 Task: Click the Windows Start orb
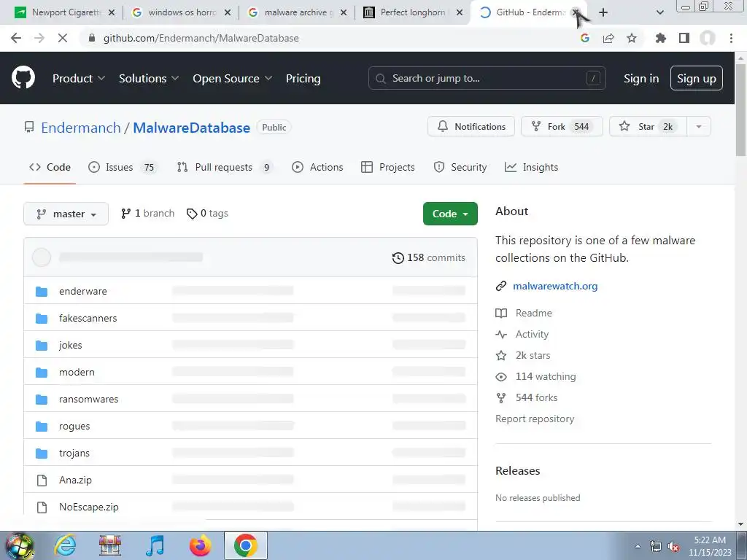[x=20, y=545]
